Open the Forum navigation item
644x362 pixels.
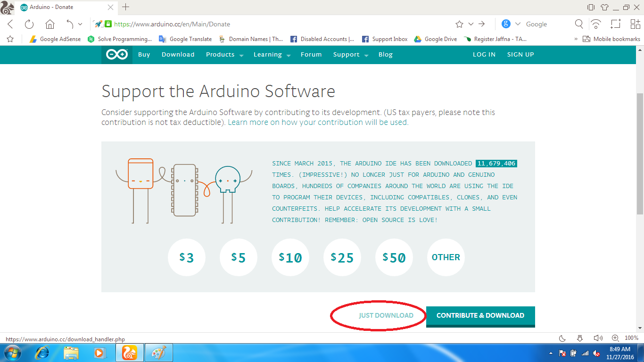tap(311, 55)
